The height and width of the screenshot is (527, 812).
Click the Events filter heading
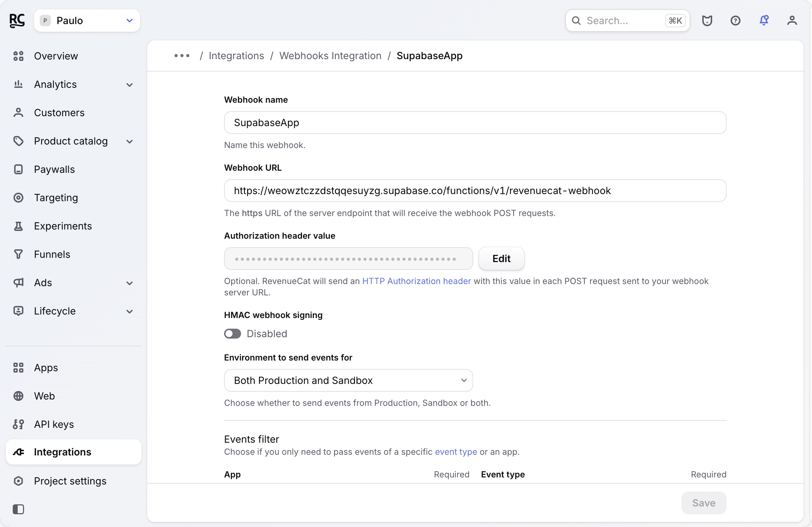tap(252, 439)
